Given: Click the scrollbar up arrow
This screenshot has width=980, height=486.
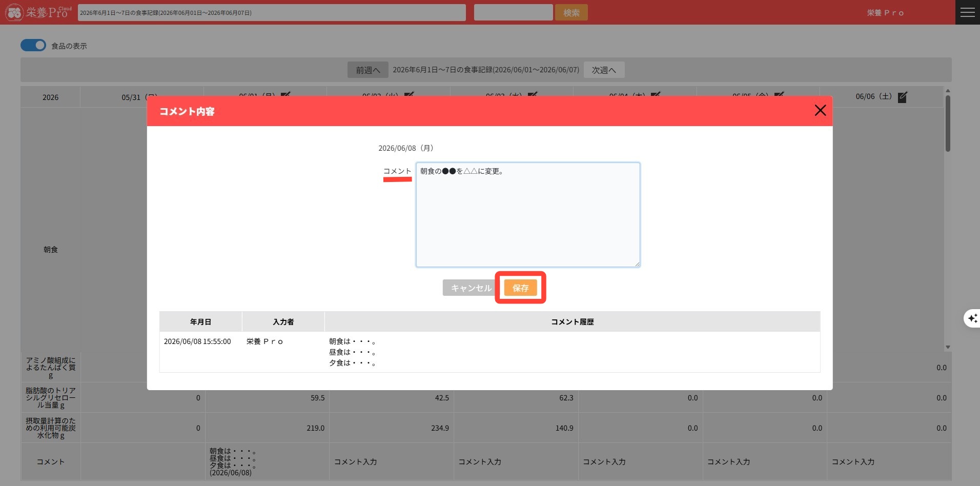Looking at the screenshot, I should tap(948, 91).
